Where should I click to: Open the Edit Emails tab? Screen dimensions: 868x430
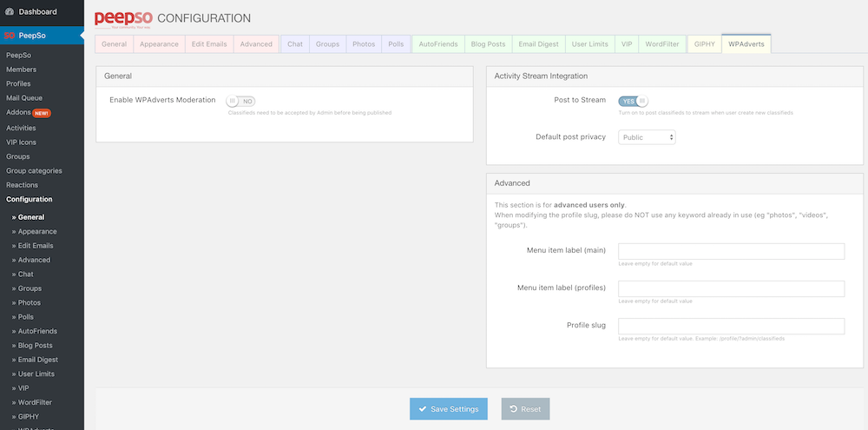209,44
